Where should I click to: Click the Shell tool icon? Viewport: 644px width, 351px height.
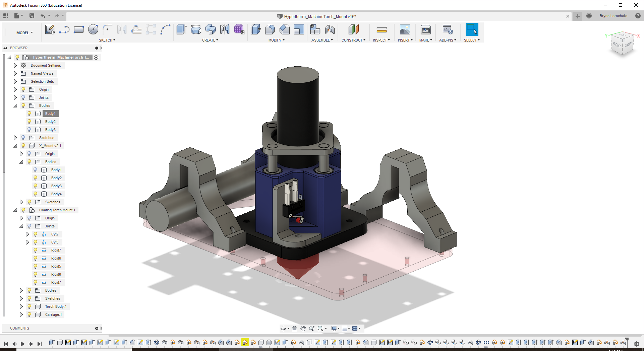(x=299, y=29)
